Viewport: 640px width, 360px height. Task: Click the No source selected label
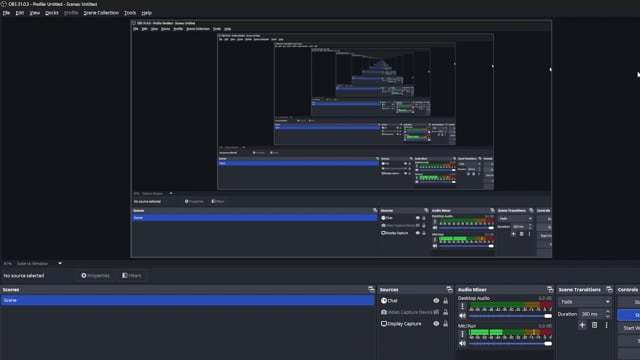(x=24, y=276)
